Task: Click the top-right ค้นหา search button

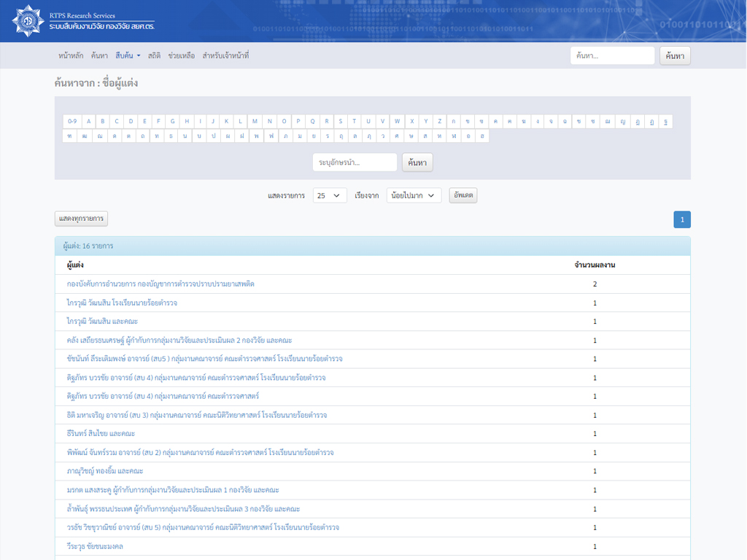Action: (675, 56)
